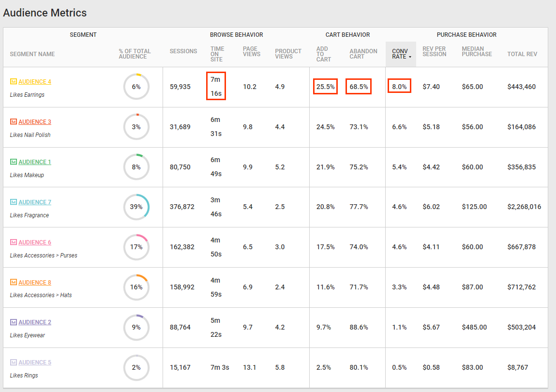The height and width of the screenshot is (392, 556).
Task: Open the AUDIENCE 6 segment link
Action: pos(35,242)
